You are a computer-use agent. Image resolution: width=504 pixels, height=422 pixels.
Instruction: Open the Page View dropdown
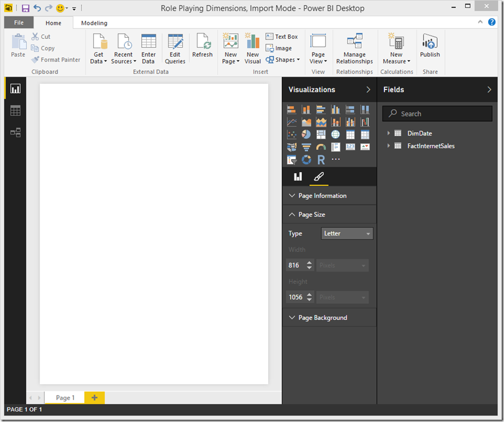tap(318, 49)
